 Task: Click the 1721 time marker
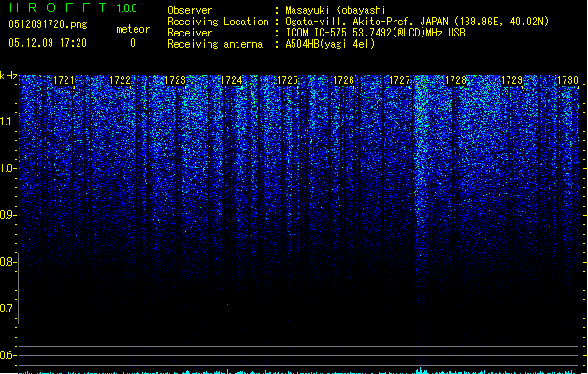click(64, 80)
